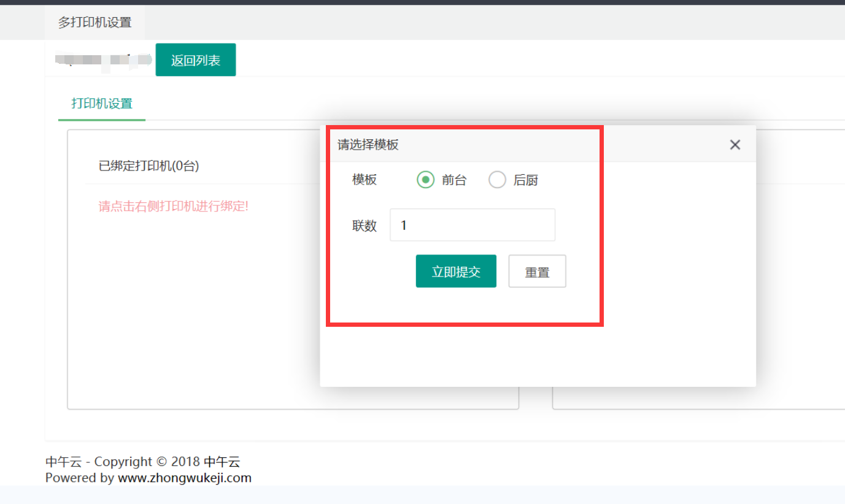Click the blurred store name beside 返回列表
This screenshot has height=504, width=845.
103,59
